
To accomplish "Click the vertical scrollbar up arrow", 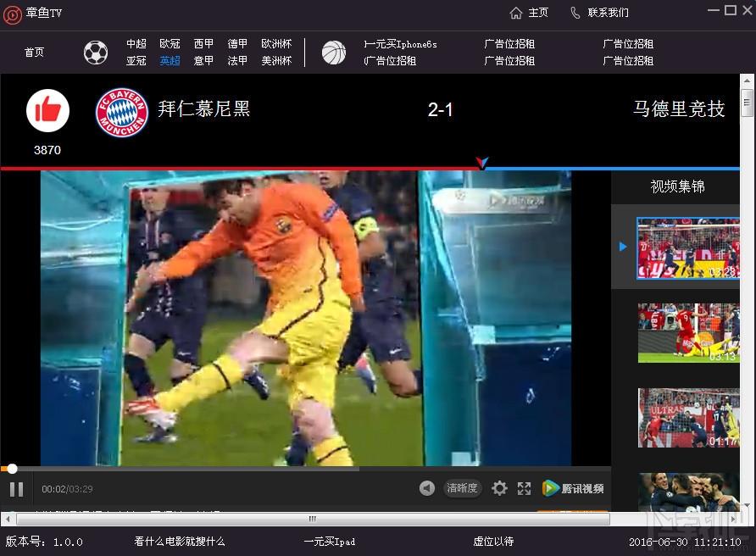I will coord(747,81).
